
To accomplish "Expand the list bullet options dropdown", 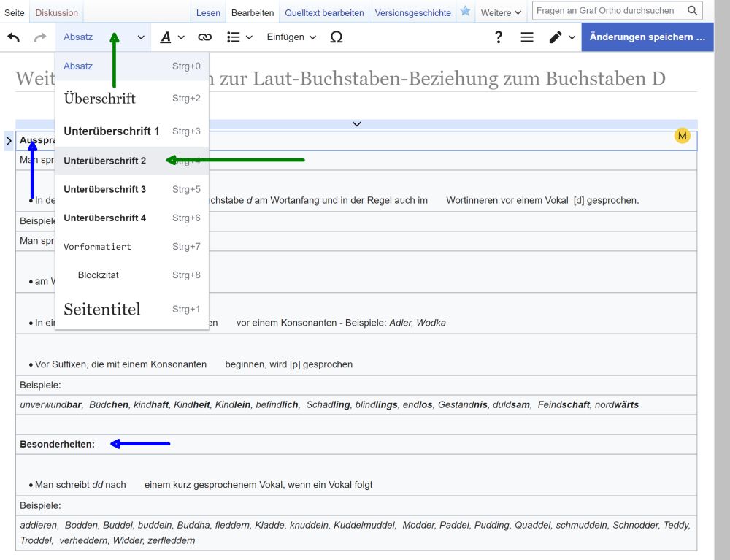I will pos(239,37).
